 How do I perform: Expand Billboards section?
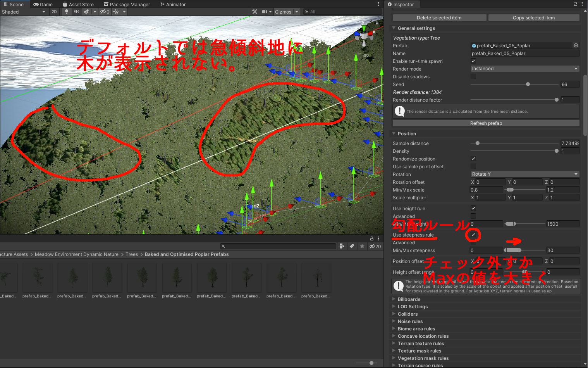(394, 299)
